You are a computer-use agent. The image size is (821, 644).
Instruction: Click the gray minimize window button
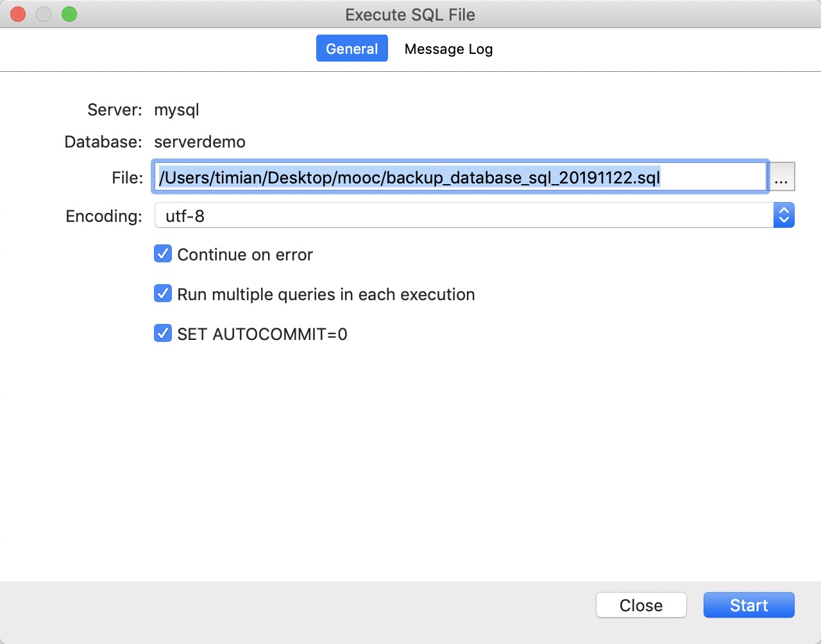point(44,14)
